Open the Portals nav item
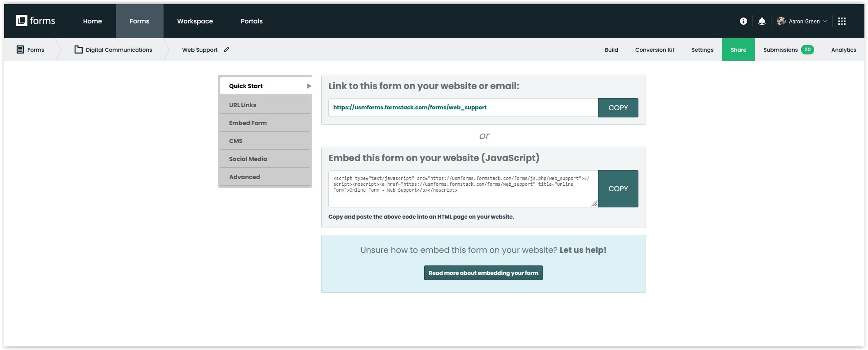868x350 pixels. point(252,21)
